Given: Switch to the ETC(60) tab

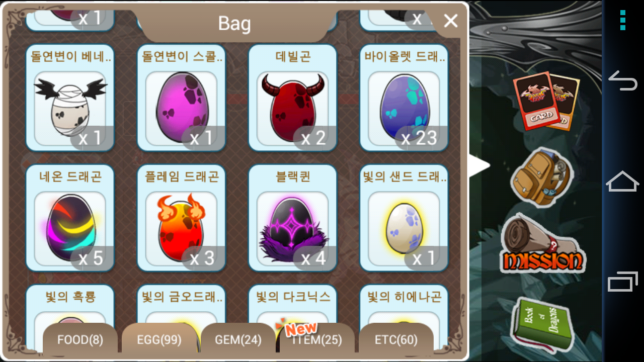Looking at the screenshot, I should coord(396,340).
